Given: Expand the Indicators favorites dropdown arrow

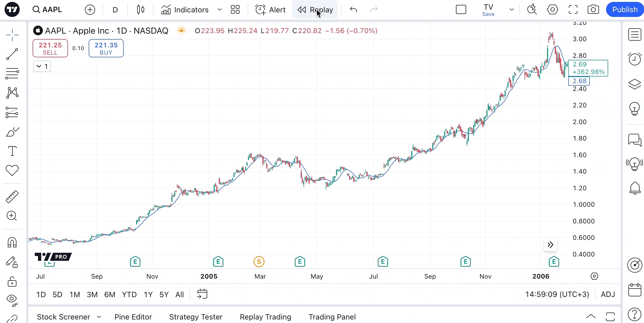Looking at the screenshot, I should 220,10.
